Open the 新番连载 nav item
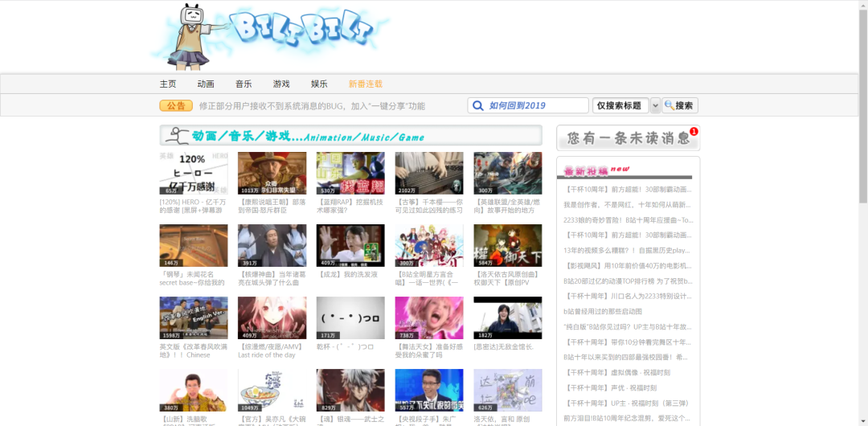The image size is (868, 426). tap(366, 84)
